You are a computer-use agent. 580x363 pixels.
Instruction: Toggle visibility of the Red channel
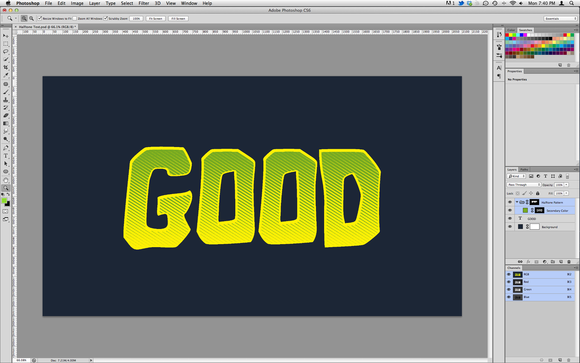(509, 282)
